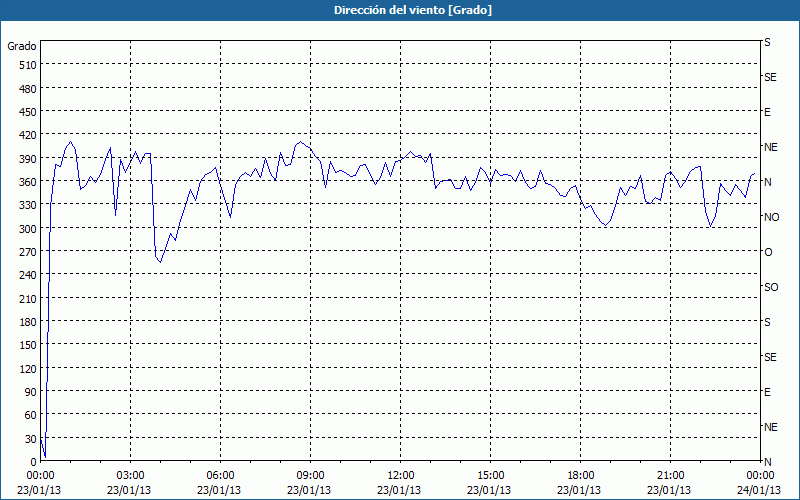Click the chart title 'Dirección del viento [Grado]'
This screenshot has width=800, height=500.
tap(413, 10)
